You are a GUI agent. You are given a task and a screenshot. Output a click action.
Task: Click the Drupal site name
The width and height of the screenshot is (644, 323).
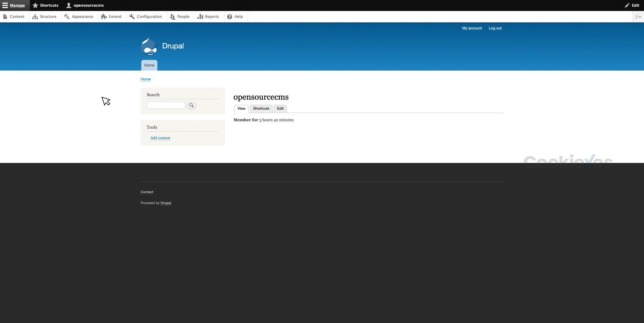click(x=173, y=46)
